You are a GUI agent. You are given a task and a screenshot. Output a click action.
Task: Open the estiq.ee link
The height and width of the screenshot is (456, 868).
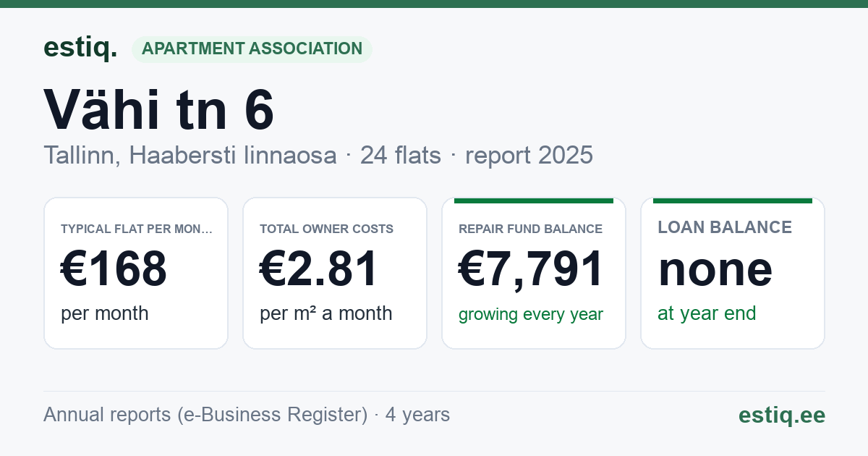click(x=782, y=415)
